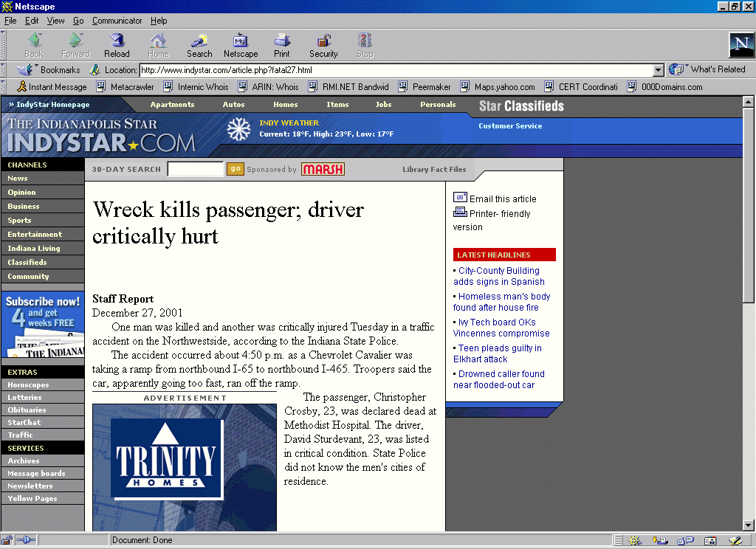This screenshot has width=756, height=549.
Task: Click the go search button
Action: pos(236,169)
